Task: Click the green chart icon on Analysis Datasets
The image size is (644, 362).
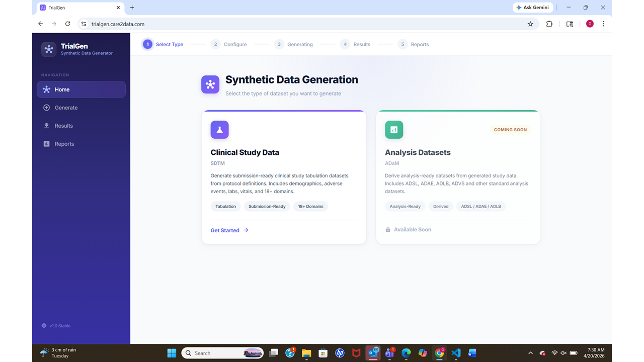Action: (394, 130)
